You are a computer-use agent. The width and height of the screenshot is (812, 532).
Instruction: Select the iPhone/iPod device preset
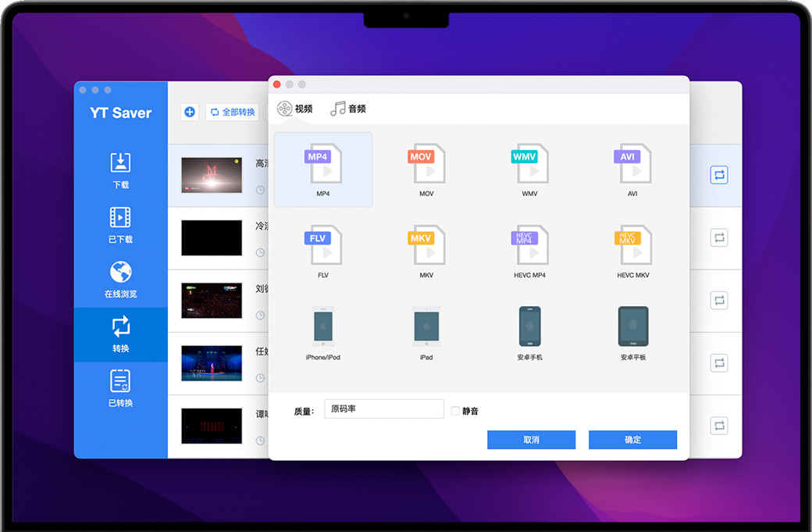pyautogui.click(x=322, y=327)
